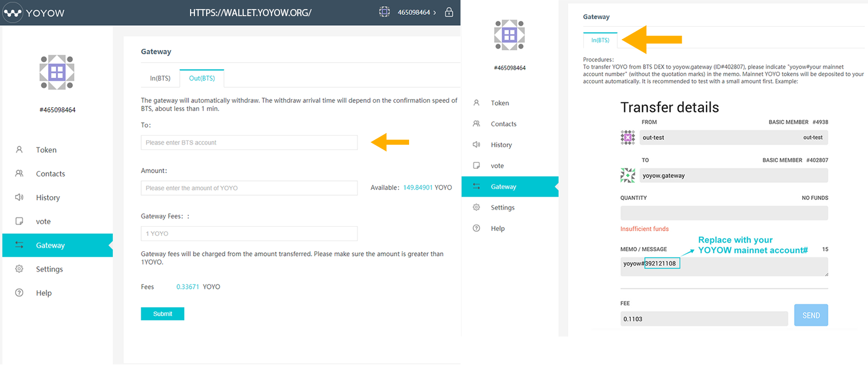
Task: Open Settings via the gear icon, right screenshot sidebar
Action: (476, 207)
